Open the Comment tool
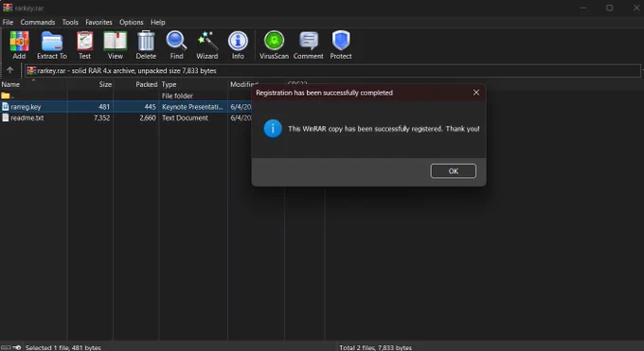 309,45
